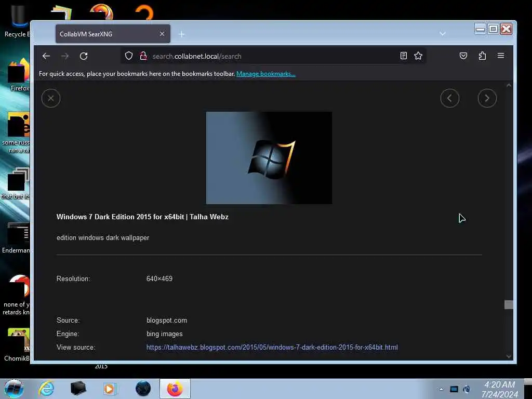Open the tracking protection shield icon

pos(129,56)
